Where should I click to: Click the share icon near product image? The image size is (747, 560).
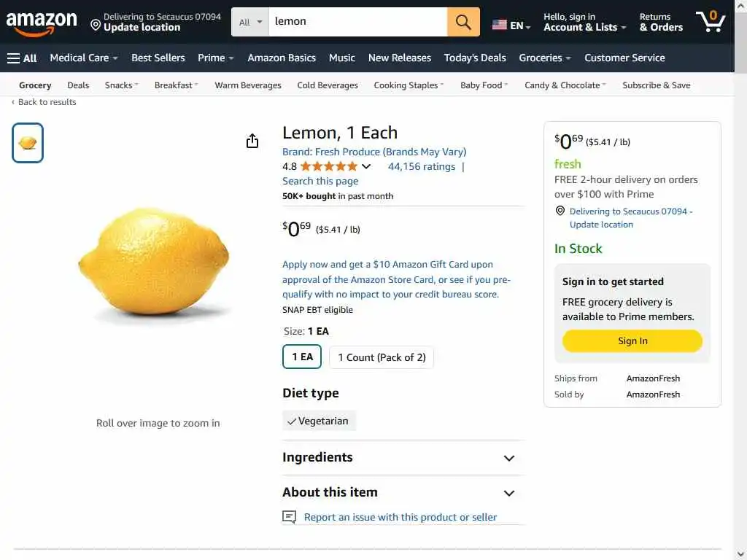point(252,141)
